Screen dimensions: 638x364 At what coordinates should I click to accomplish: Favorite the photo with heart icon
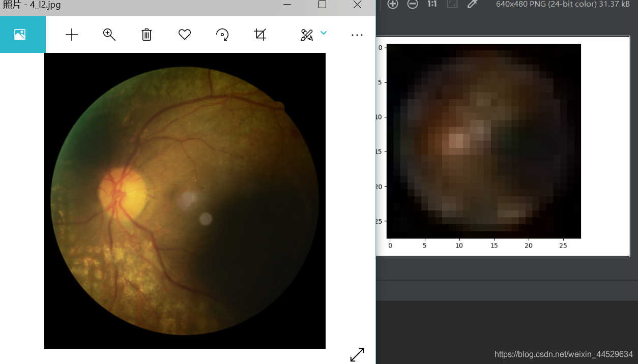tap(185, 35)
